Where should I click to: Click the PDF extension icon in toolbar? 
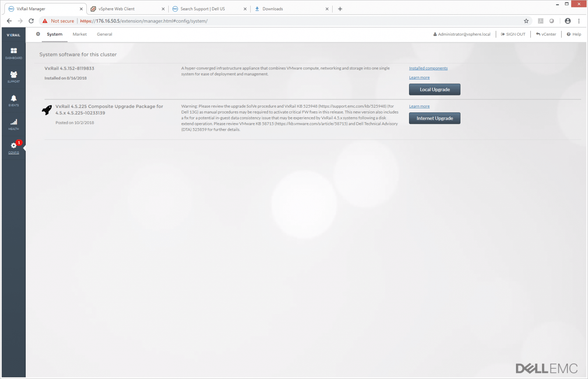click(541, 21)
